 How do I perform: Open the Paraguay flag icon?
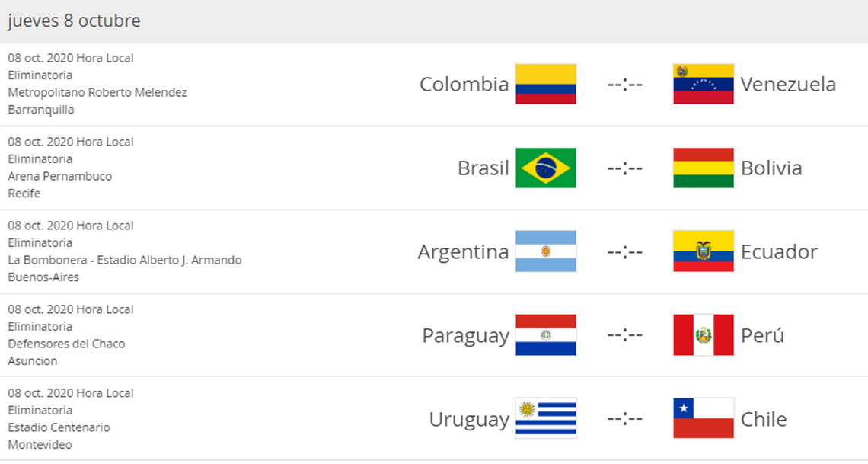546,335
